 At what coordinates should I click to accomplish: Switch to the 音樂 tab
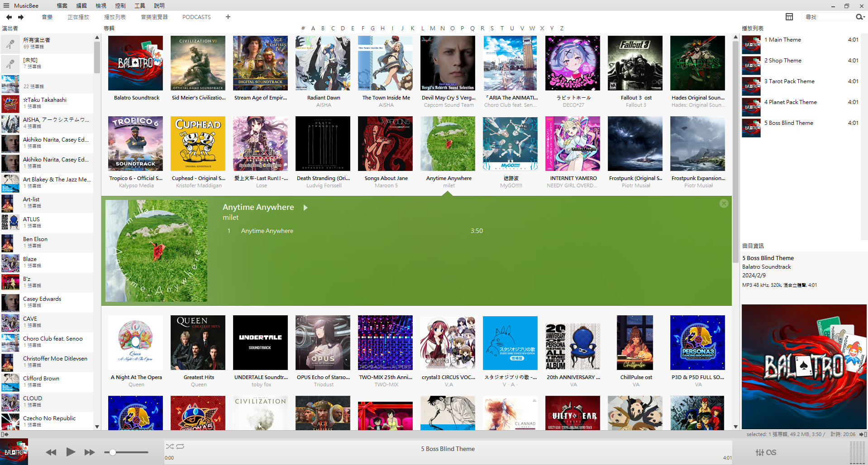[x=47, y=17]
